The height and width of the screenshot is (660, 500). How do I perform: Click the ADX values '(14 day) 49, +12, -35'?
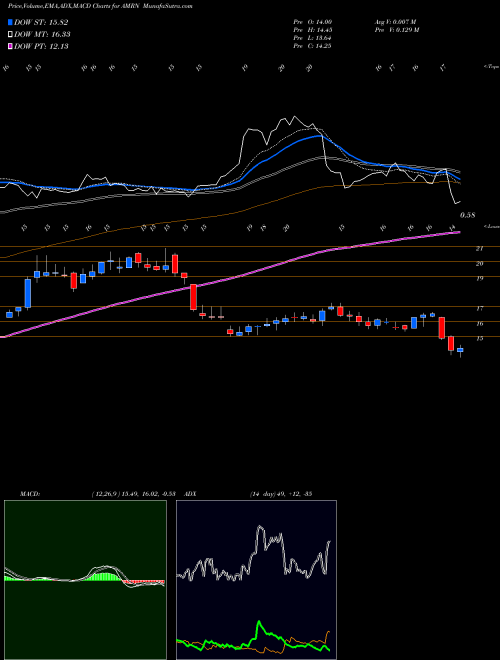(x=281, y=494)
